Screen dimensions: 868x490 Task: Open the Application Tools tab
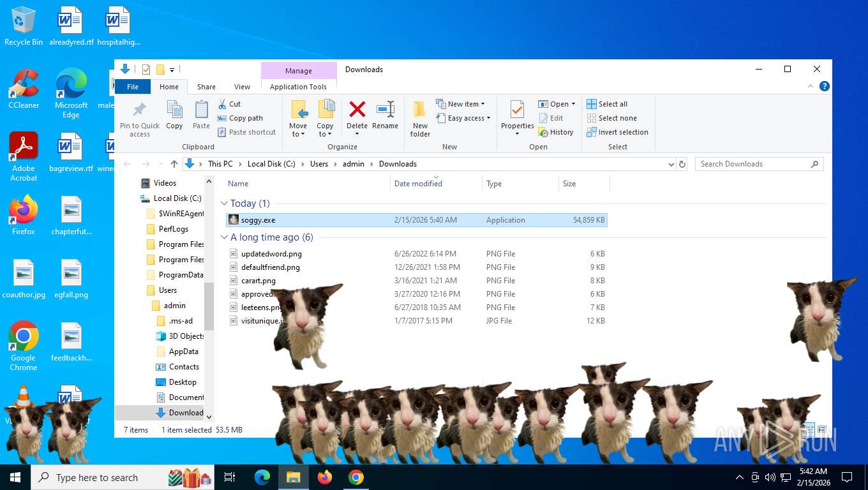(298, 87)
